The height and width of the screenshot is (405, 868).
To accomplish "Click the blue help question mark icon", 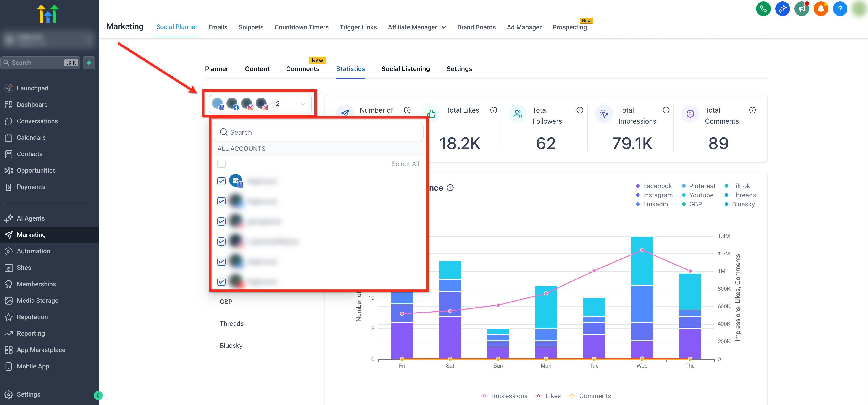I will click(x=840, y=9).
